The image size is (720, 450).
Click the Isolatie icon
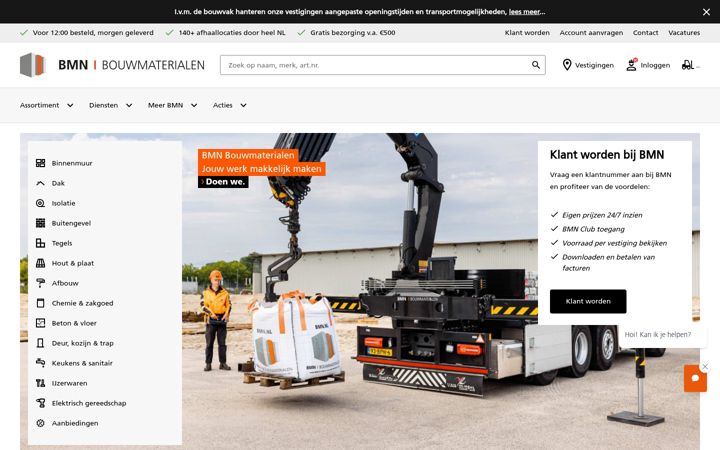pos(40,203)
